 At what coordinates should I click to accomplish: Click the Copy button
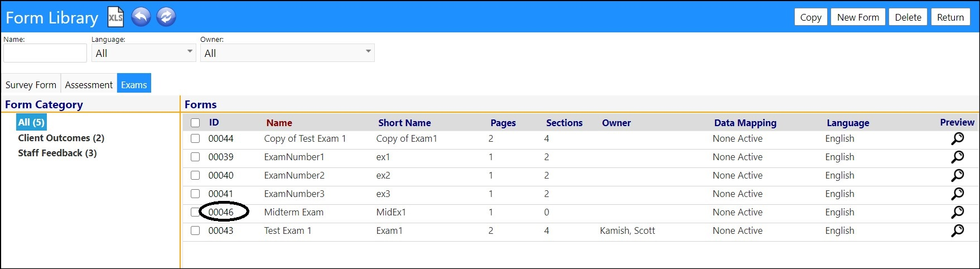pyautogui.click(x=810, y=17)
